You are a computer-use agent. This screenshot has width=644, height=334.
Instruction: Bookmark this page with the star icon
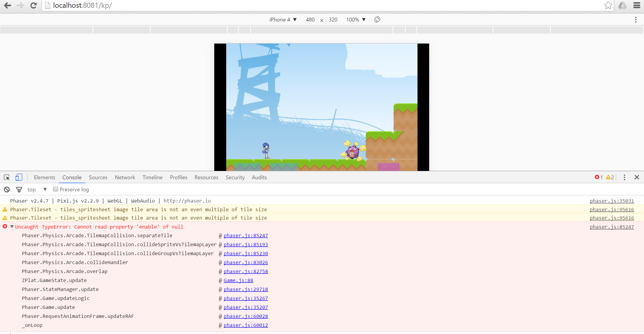(608, 5)
